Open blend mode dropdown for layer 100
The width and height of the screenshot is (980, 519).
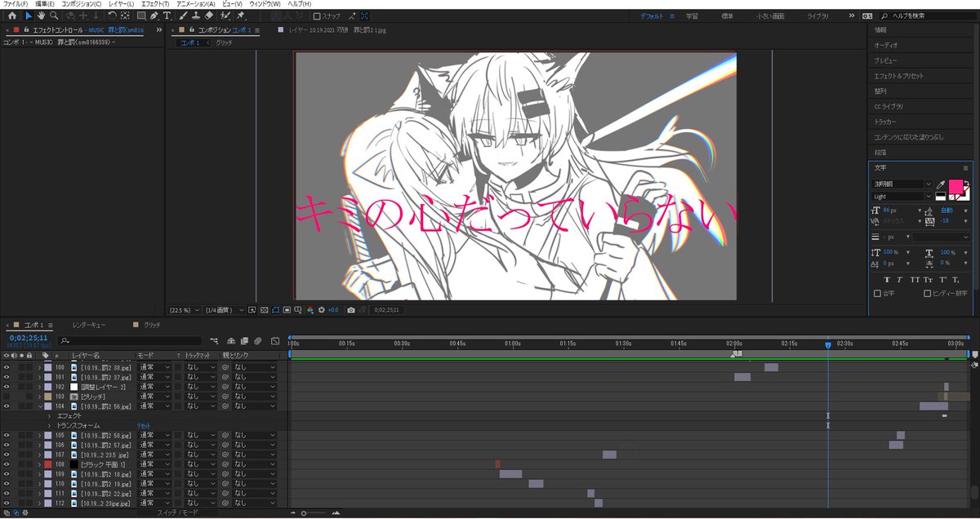click(154, 367)
